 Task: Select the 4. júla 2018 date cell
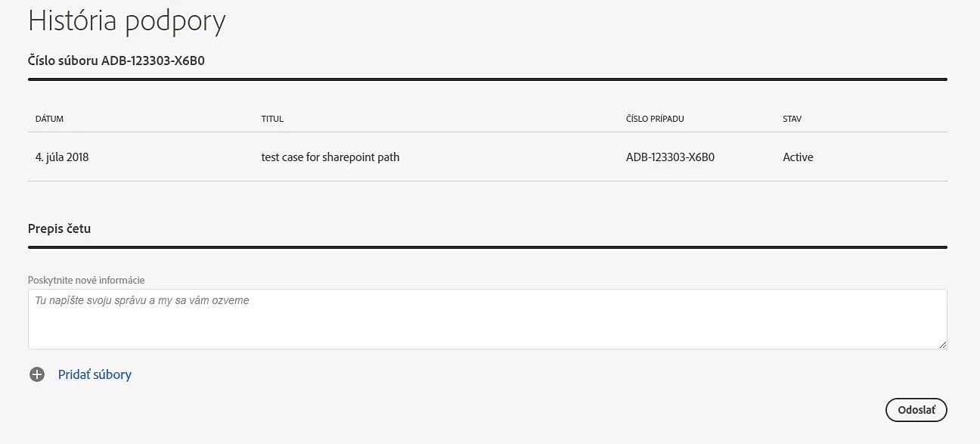click(x=62, y=157)
